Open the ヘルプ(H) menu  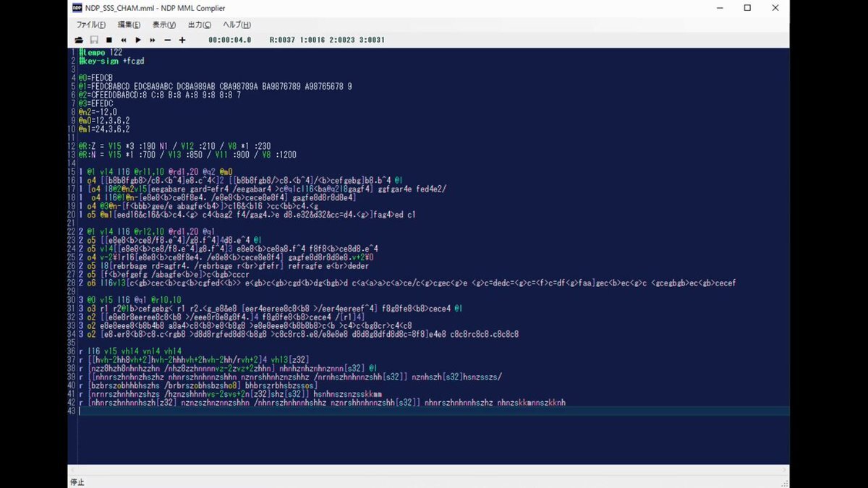coord(237,25)
